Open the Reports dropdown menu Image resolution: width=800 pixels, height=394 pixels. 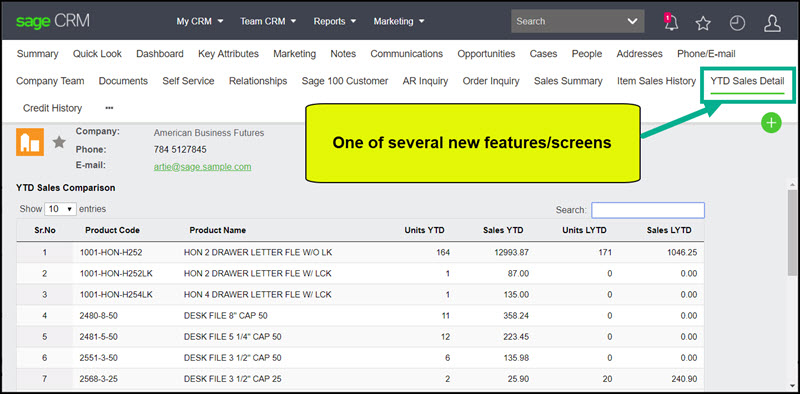335,21
